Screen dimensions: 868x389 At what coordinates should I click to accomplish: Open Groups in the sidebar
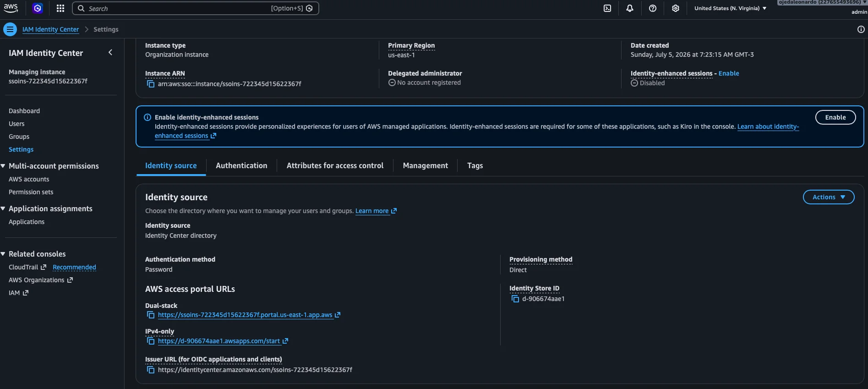coord(19,137)
